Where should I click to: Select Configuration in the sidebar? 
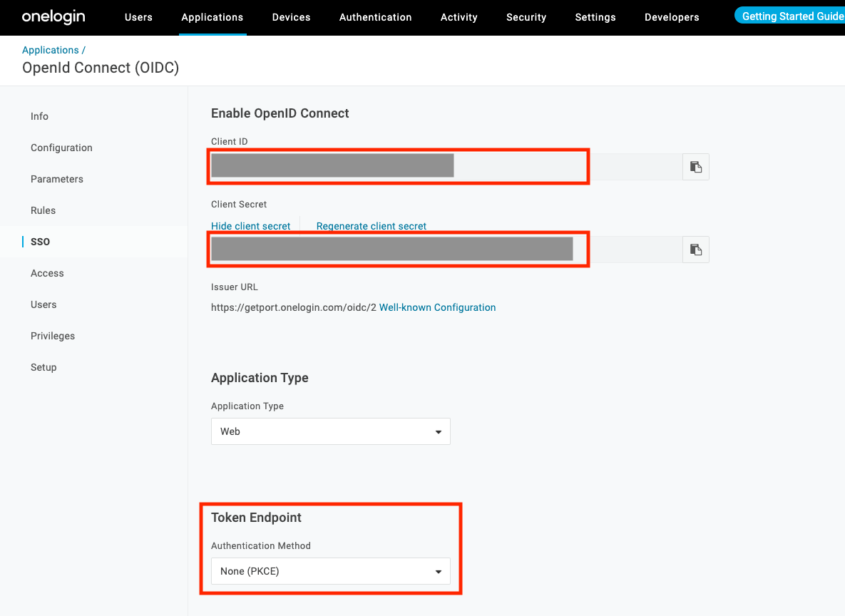click(61, 148)
